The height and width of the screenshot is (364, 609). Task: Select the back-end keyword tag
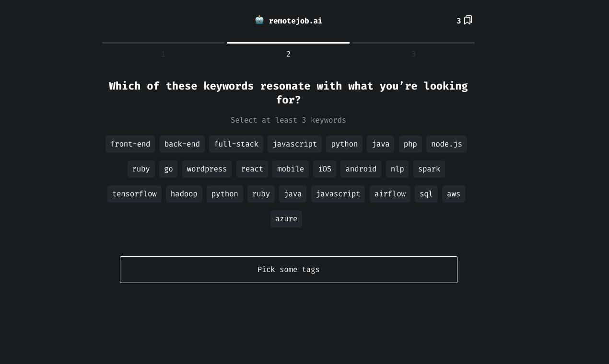tap(182, 144)
